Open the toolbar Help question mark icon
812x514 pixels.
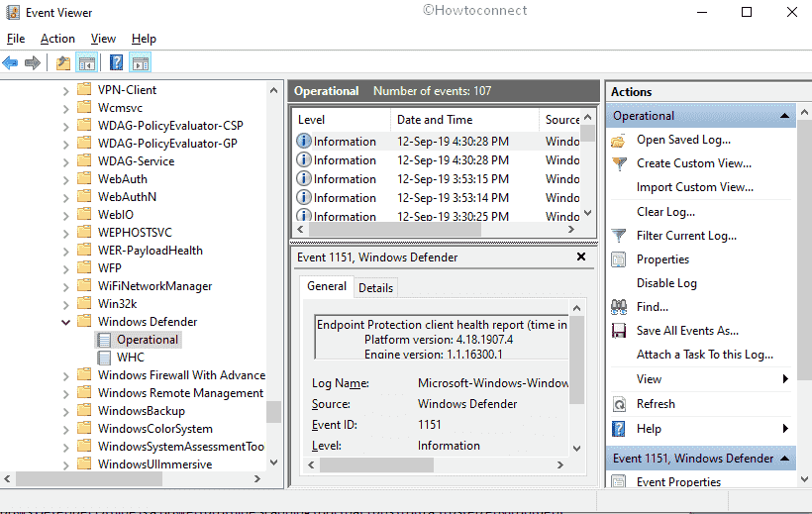coord(117,62)
